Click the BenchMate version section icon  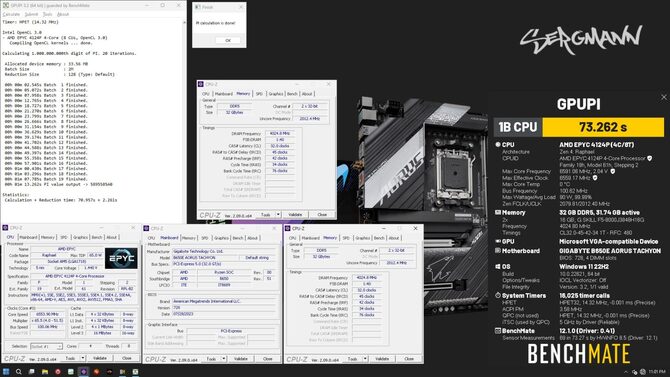tap(498, 331)
